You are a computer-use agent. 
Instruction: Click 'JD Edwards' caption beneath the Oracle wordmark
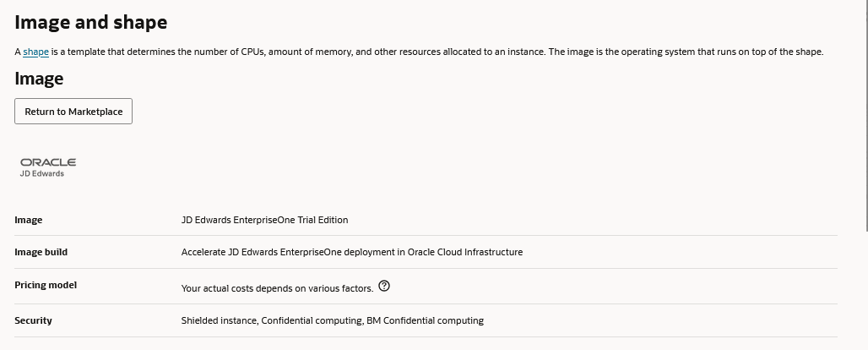pos(42,174)
